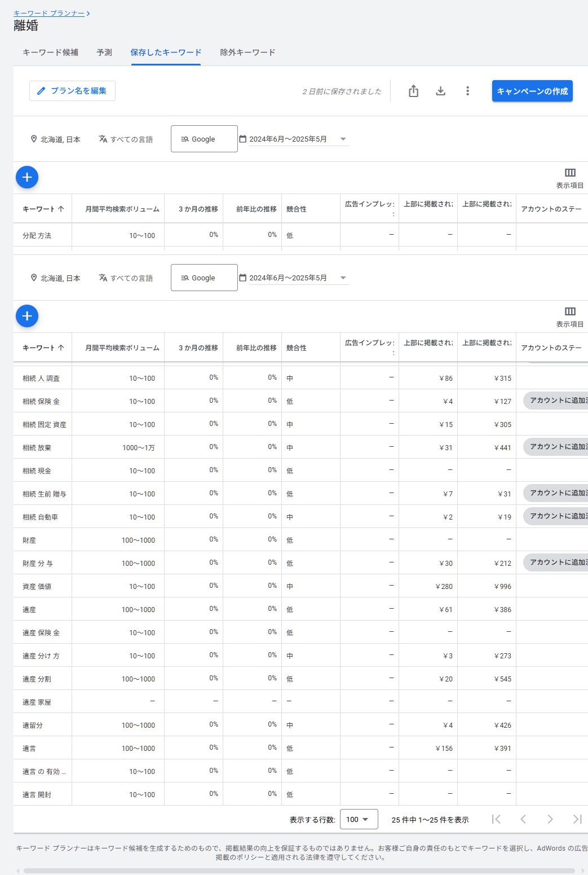This screenshot has width=588, height=875.
Task: Click the lower location pin 北海道, 日本
Action: pyautogui.click(x=34, y=278)
